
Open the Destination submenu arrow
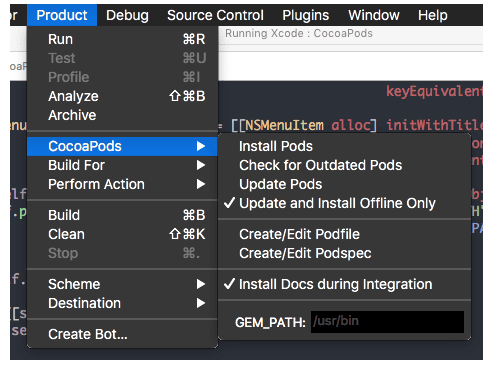point(201,303)
